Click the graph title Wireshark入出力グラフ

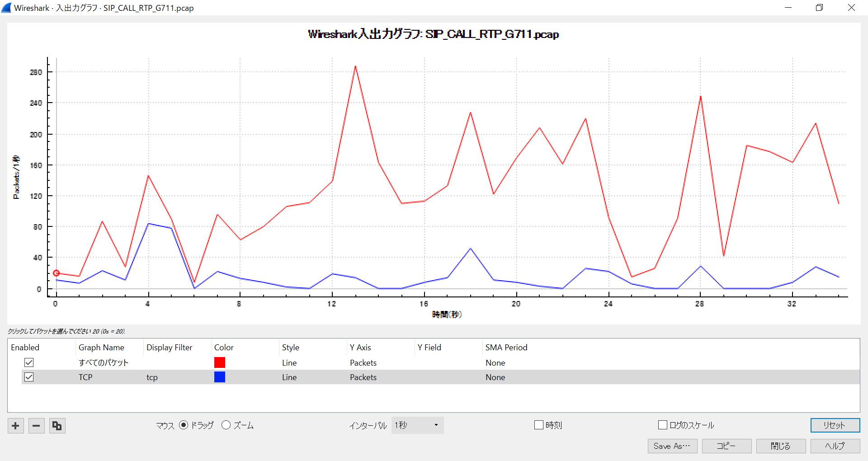point(433,34)
